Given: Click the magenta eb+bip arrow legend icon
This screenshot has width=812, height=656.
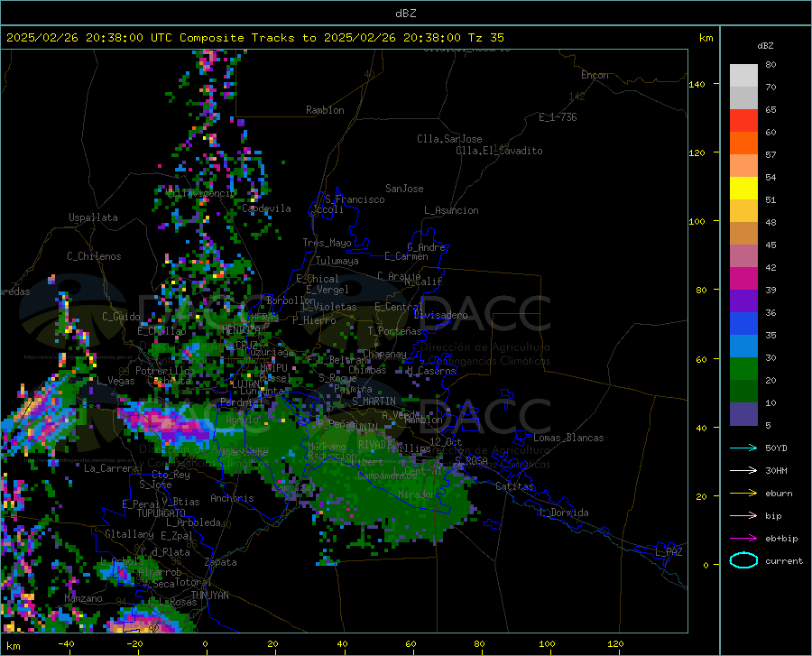Looking at the screenshot, I should click(x=743, y=538).
